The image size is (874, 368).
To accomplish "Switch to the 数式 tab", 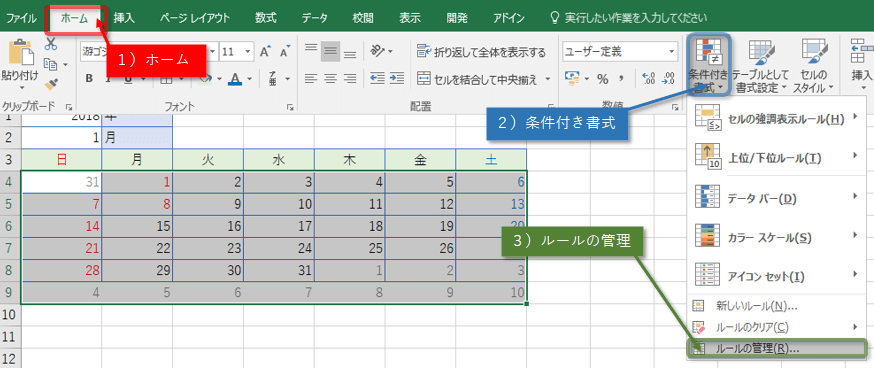I will [x=265, y=18].
